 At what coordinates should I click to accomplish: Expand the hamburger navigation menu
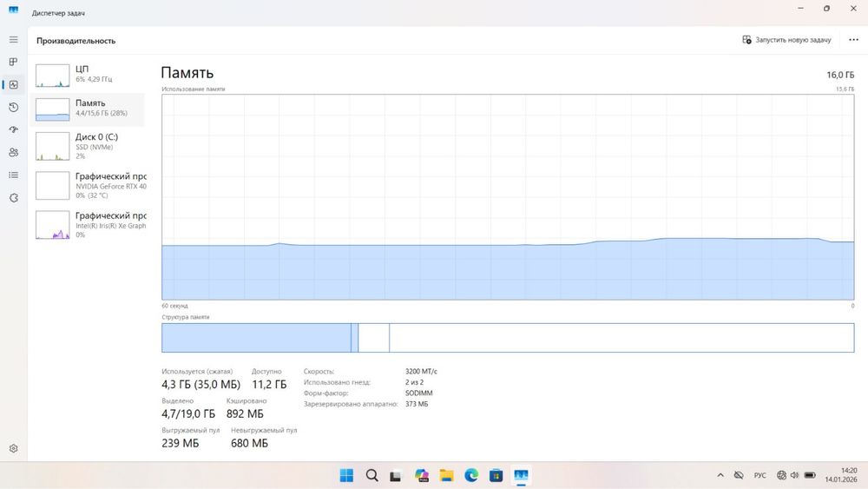point(13,40)
